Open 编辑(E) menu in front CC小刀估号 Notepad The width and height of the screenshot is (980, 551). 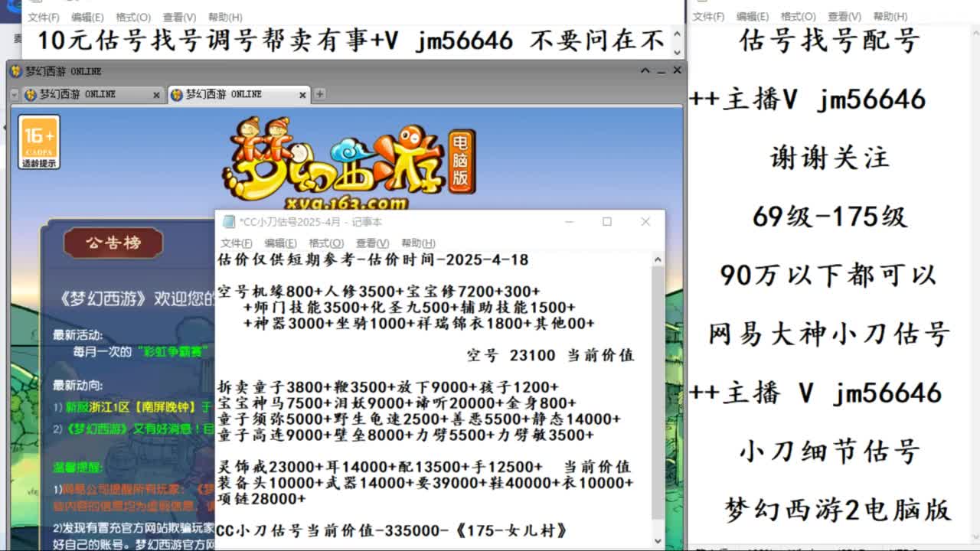[x=280, y=243]
